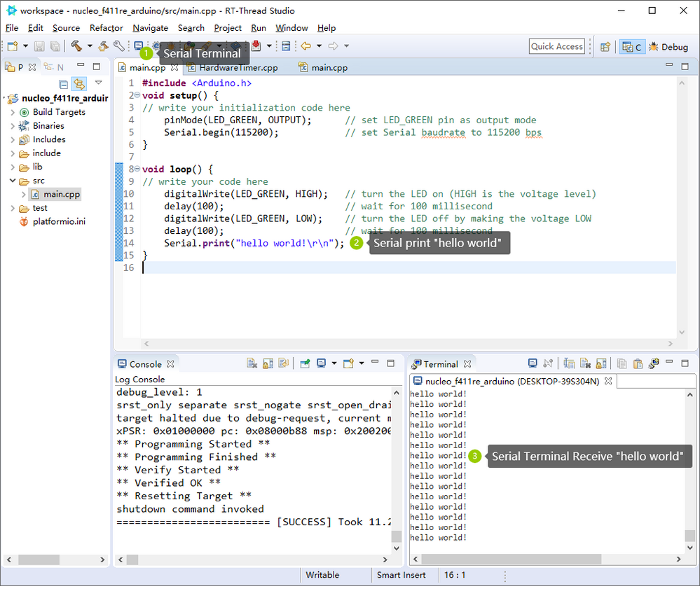Screen dimensions: 700x591
Task: Switch to the Debug perspective
Action: (668, 47)
